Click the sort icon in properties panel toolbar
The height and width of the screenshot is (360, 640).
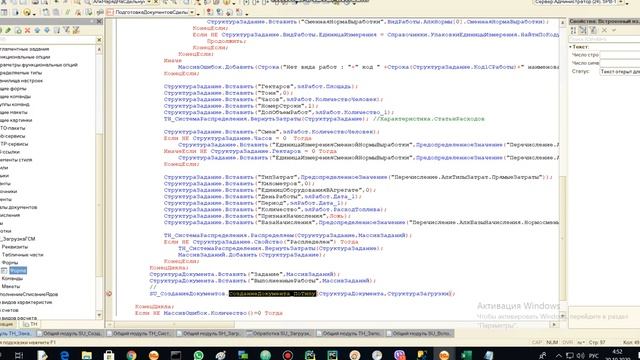[x=573, y=30]
